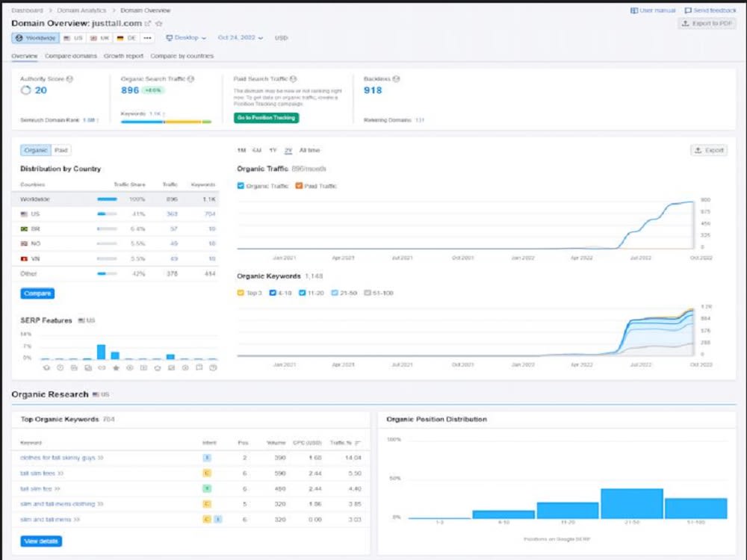The height and width of the screenshot is (560, 747).
Task: Go to Dashboard in the breadcrumb
Action: [x=27, y=10]
